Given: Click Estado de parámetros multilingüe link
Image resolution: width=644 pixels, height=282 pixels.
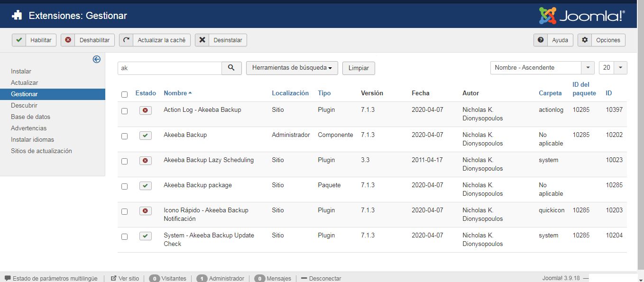Looking at the screenshot, I should (x=55, y=279).
